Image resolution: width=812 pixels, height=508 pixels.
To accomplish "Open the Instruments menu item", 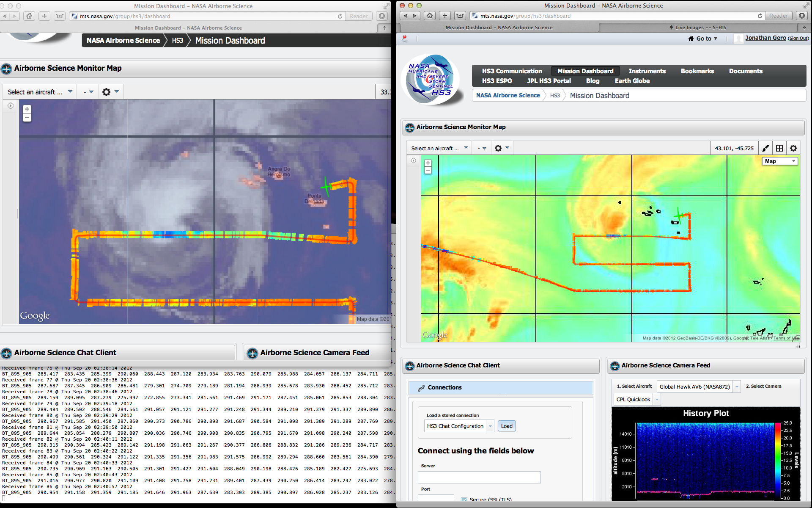I will (647, 71).
